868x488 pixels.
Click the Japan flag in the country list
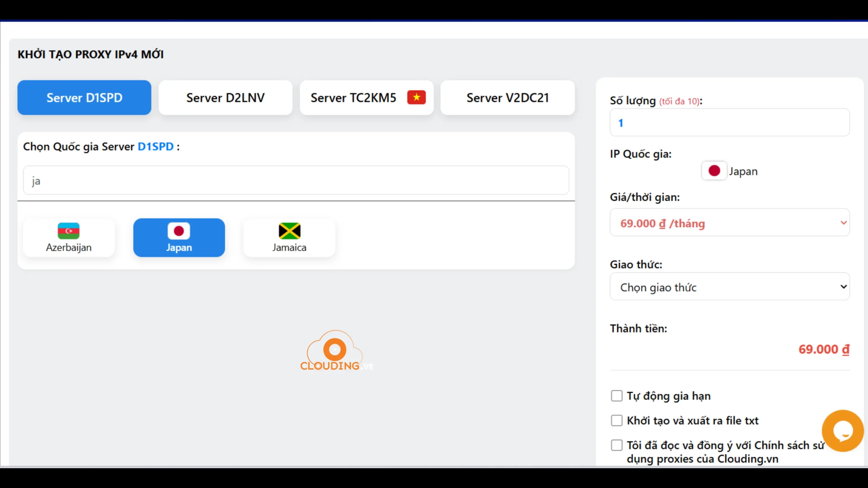[179, 231]
